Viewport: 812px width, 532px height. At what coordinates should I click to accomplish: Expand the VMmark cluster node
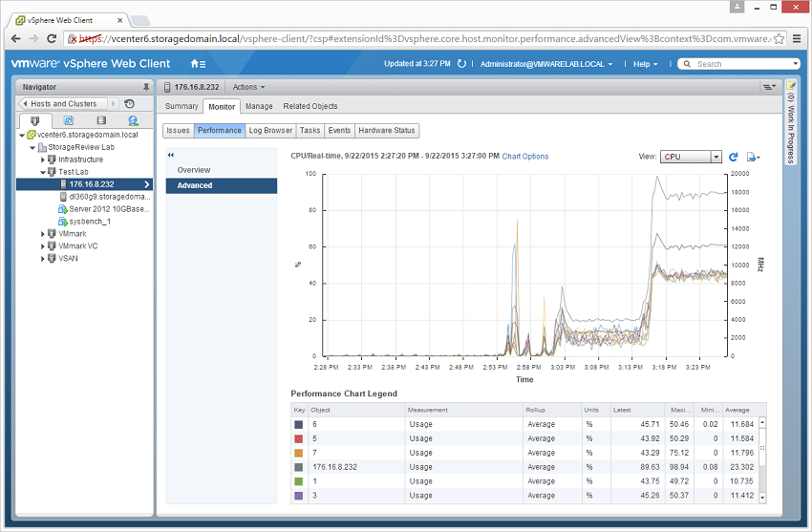click(42, 234)
